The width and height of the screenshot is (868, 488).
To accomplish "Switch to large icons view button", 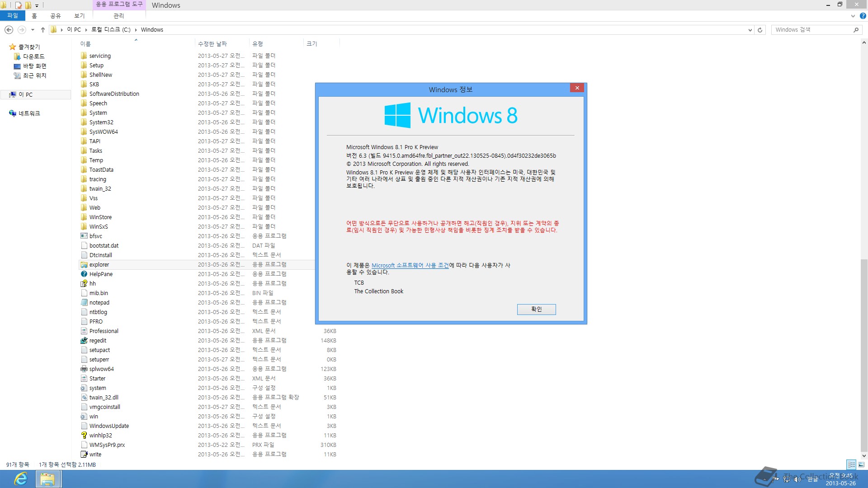I will (861, 465).
